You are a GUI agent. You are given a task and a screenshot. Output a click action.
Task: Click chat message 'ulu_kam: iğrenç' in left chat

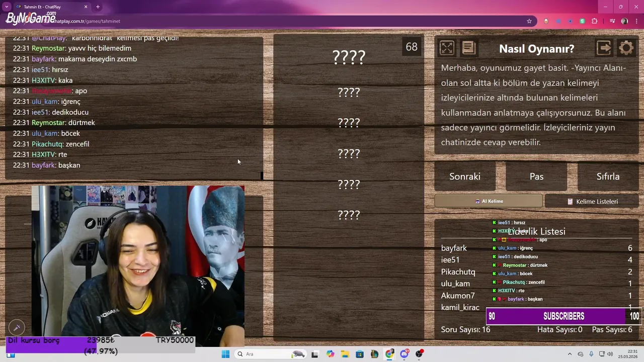(46, 102)
